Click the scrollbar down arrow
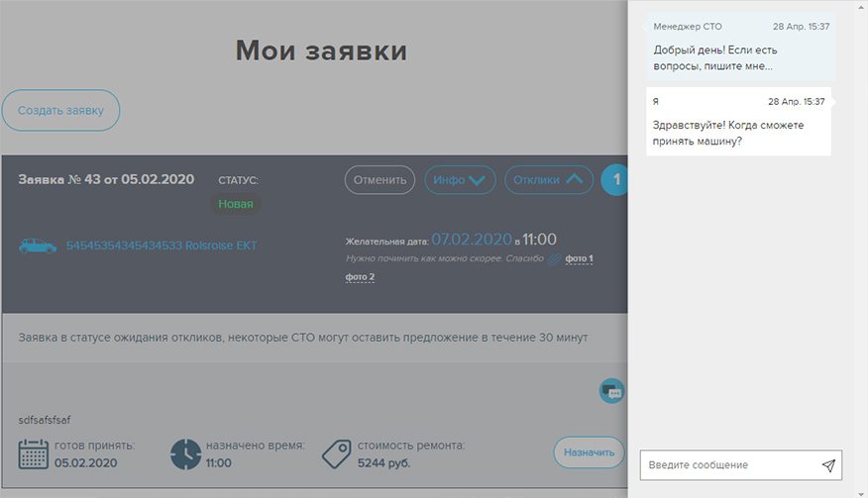This screenshot has height=498, width=868. pos(861,494)
